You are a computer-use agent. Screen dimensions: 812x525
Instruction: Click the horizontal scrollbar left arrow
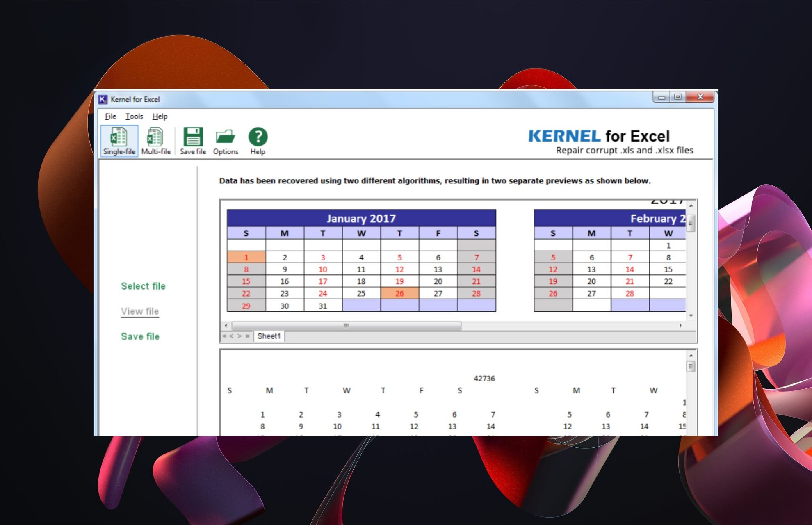click(226, 326)
